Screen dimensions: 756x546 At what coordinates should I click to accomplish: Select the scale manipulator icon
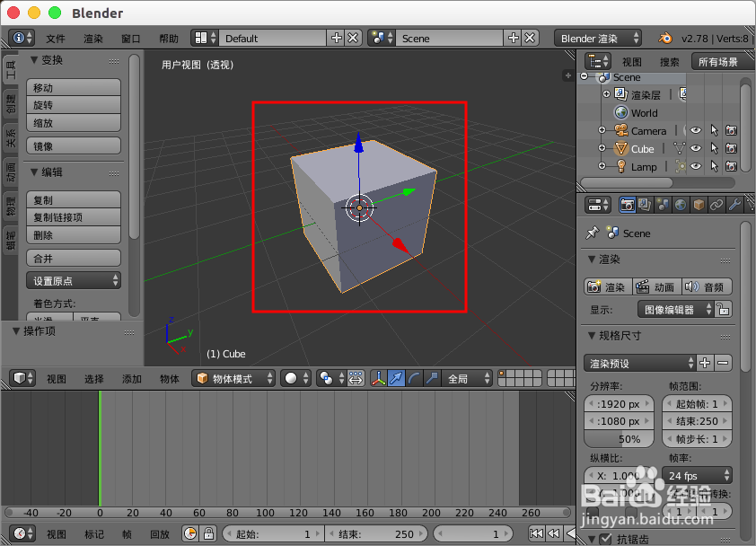(432, 379)
